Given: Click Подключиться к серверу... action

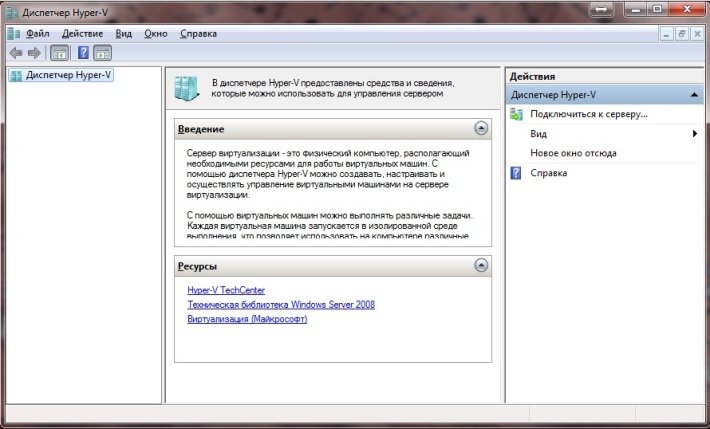Looking at the screenshot, I should tap(589, 114).
